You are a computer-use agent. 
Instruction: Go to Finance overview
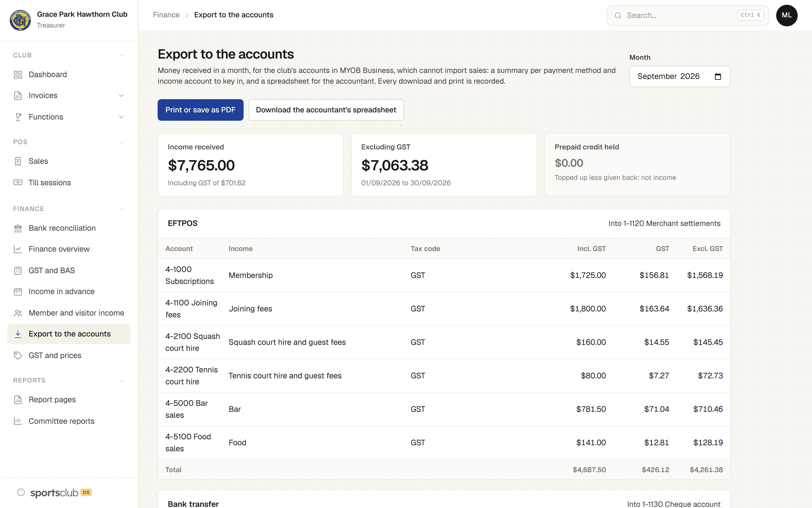click(69, 249)
